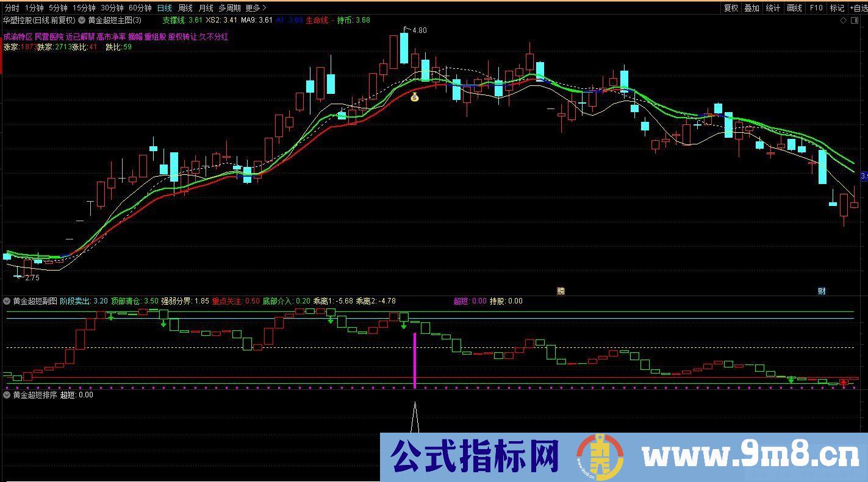Click the 股权转让 concept tag

click(182, 37)
